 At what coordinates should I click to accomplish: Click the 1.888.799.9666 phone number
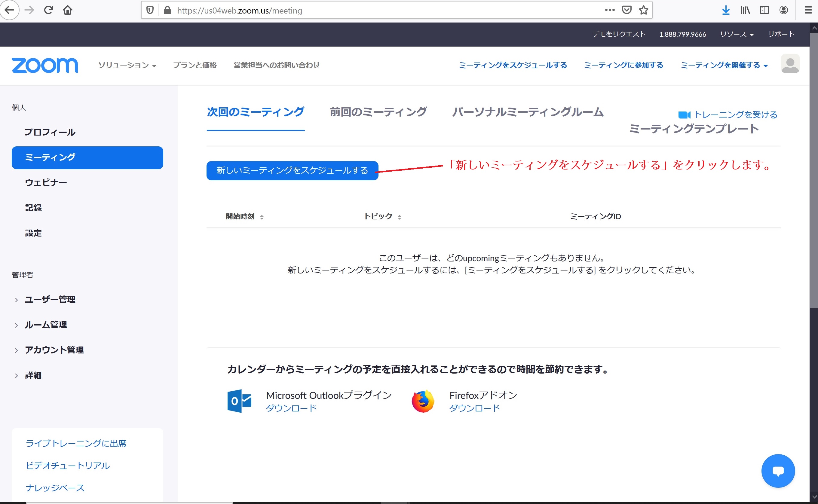683,34
